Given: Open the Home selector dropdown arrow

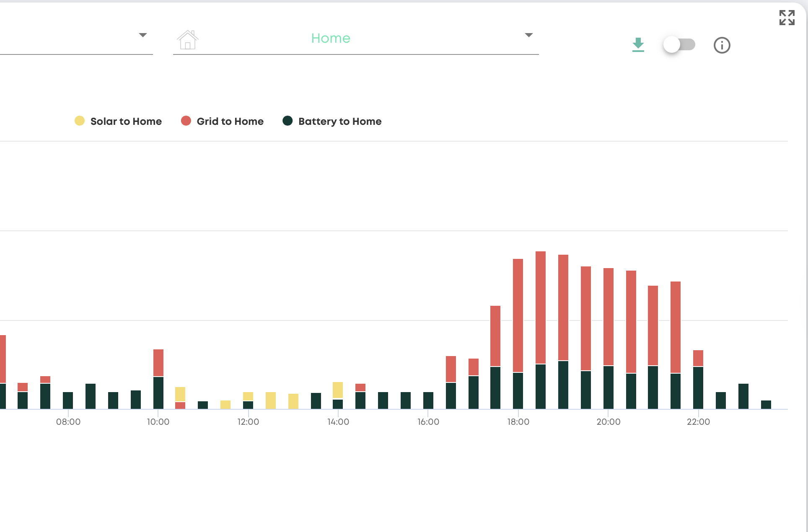Looking at the screenshot, I should [x=529, y=35].
